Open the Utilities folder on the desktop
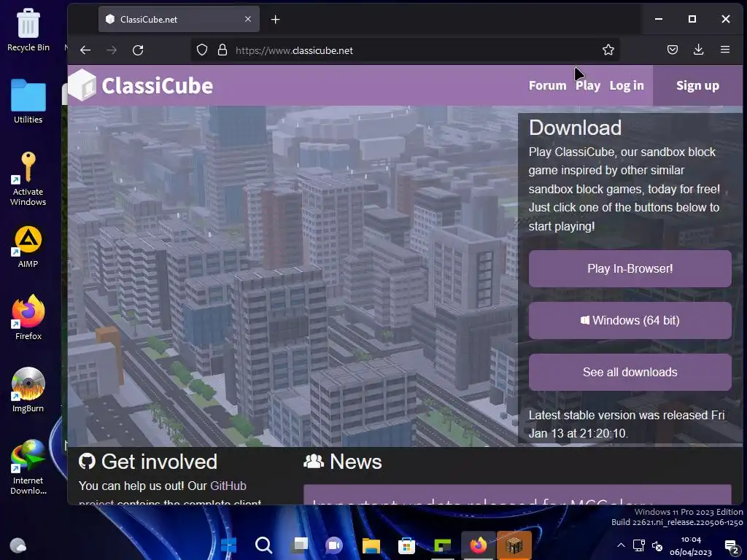This screenshot has width=747, height=560. tap(28, 101)
